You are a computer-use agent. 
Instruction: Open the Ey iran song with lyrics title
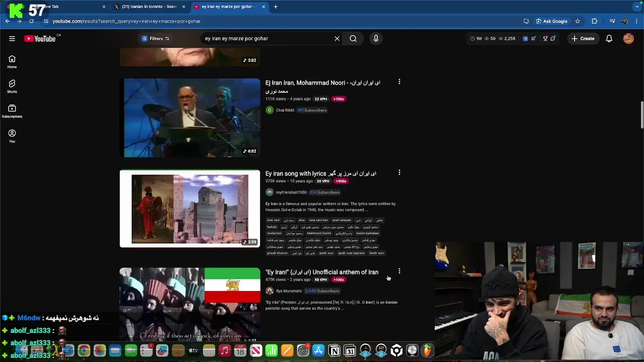(320, 173)
